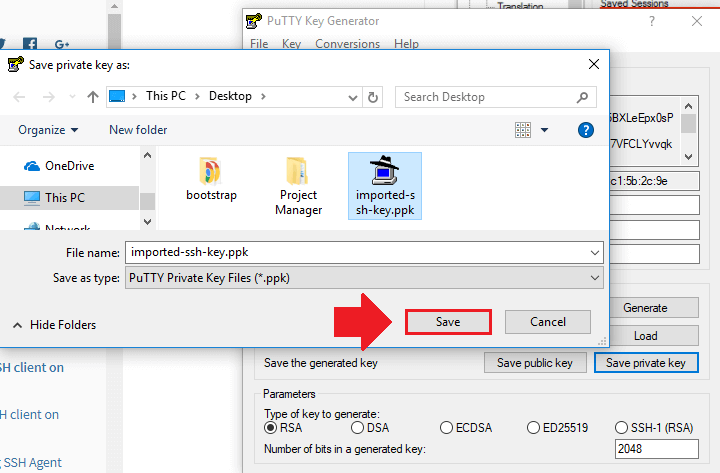Viewport: 720px width, 473px height.
Task: Click Save private key button
Action: pyautogui.click(x=646, y=363)
